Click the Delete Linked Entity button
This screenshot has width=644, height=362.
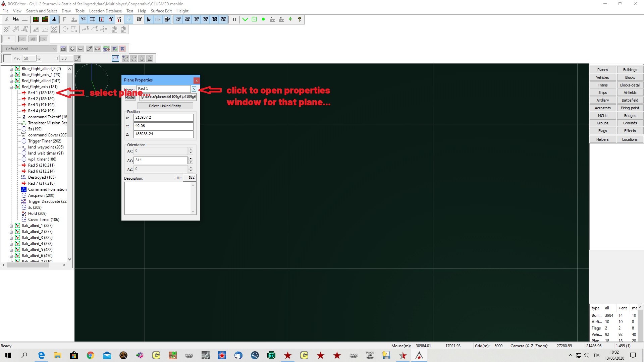[x=165, y=106]
